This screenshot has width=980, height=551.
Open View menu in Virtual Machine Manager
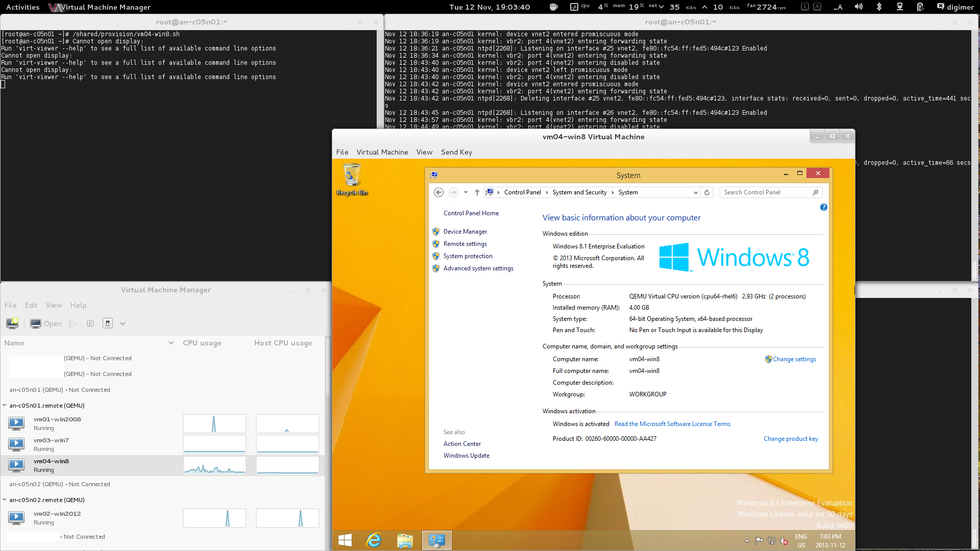click(x=54, y=305)
